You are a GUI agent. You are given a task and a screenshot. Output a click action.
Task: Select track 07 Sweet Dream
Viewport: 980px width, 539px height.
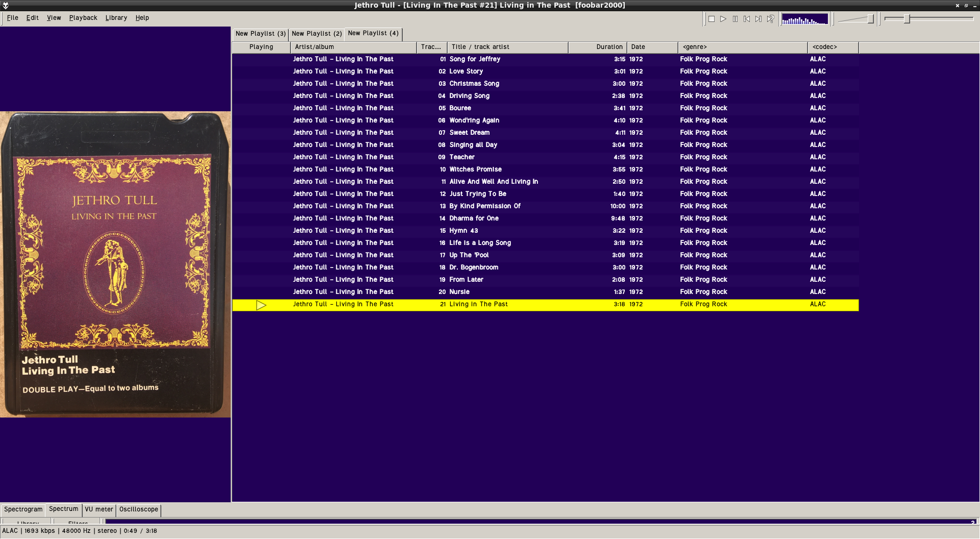pyautogui.click(x=545, y=133)
